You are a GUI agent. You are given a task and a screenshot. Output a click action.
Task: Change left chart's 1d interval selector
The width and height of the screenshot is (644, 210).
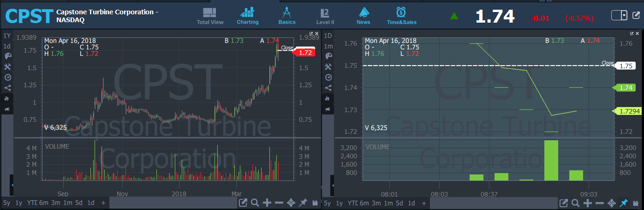point(7,46)
